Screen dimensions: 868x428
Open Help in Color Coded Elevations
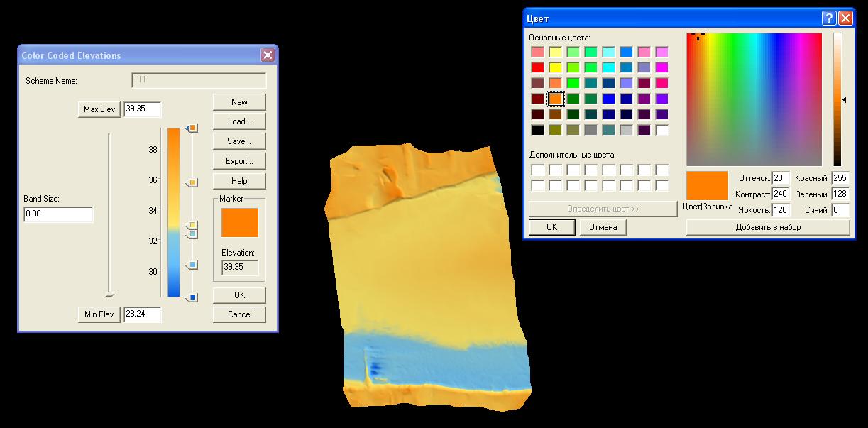tap(239, 181)
